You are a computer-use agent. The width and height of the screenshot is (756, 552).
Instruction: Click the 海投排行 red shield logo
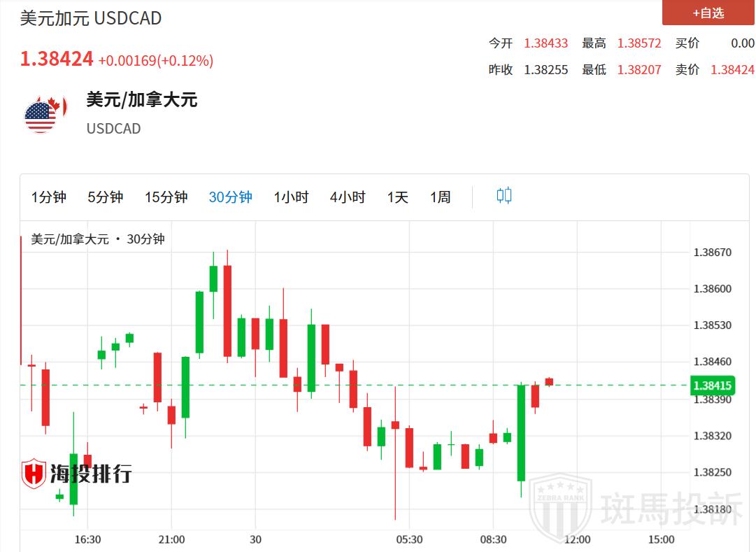pyautogui.click(x=34, y=474)
